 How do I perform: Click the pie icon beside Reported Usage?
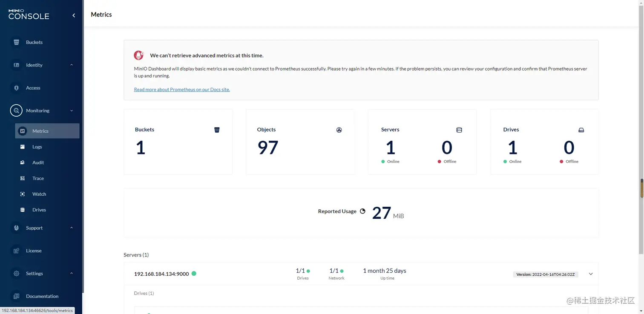[362, 211]
